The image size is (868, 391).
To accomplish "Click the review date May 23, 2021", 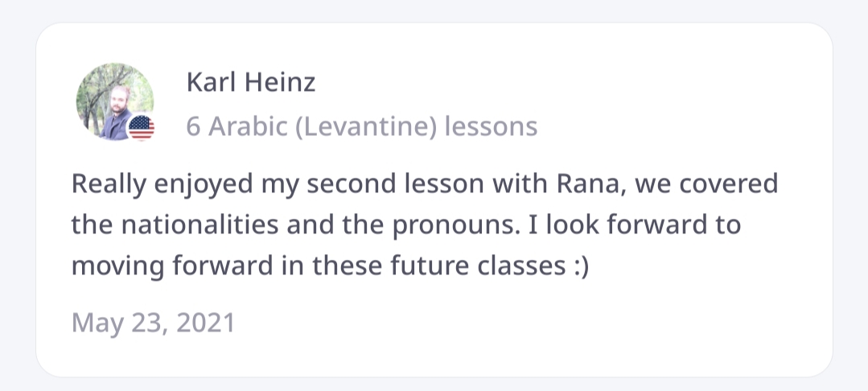I will coord(153,323).
